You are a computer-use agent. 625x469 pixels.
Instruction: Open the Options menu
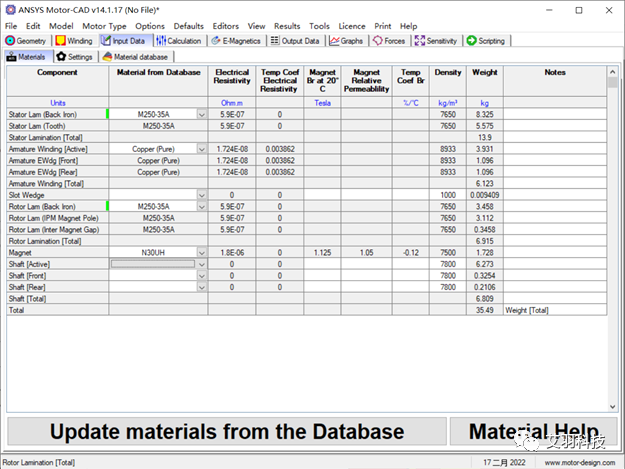(150, 26)
